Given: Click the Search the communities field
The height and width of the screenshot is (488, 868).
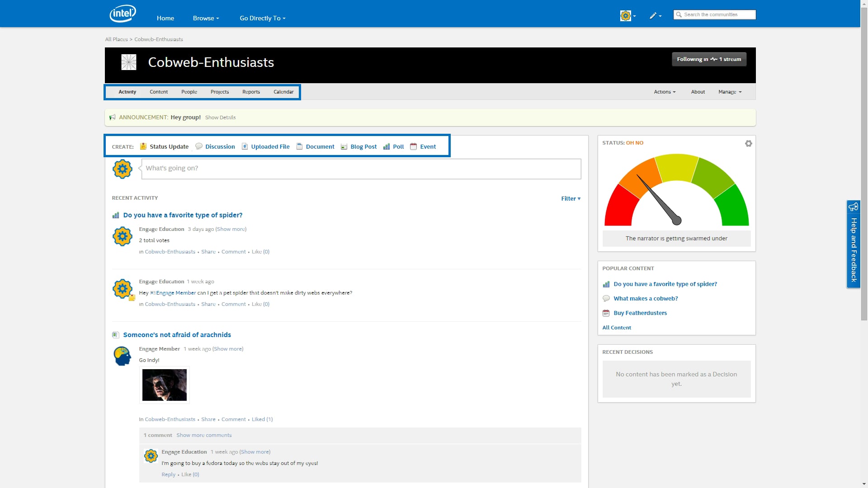Looking at the screenshot, I should [x=714, y=14].
